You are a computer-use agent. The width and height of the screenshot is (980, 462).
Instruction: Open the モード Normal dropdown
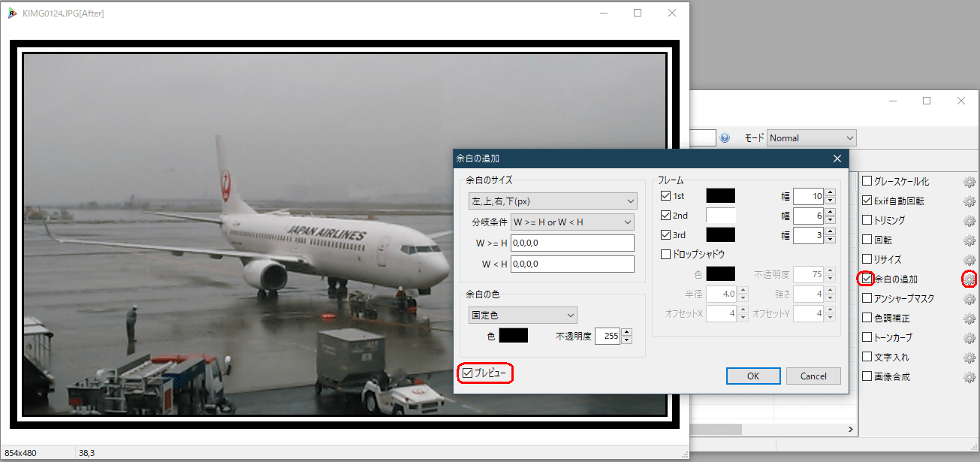coord(812,138)
